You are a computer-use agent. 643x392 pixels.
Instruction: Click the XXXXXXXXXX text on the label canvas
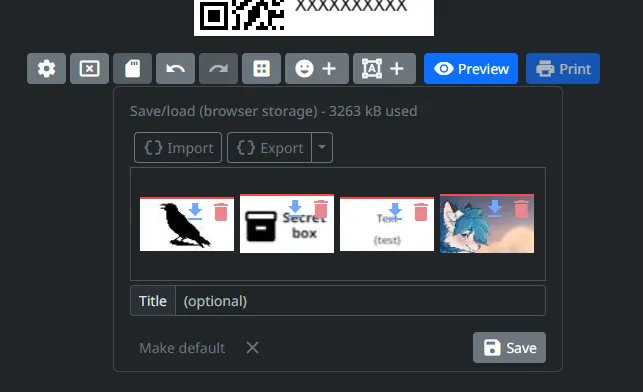[x=351, y=6]
